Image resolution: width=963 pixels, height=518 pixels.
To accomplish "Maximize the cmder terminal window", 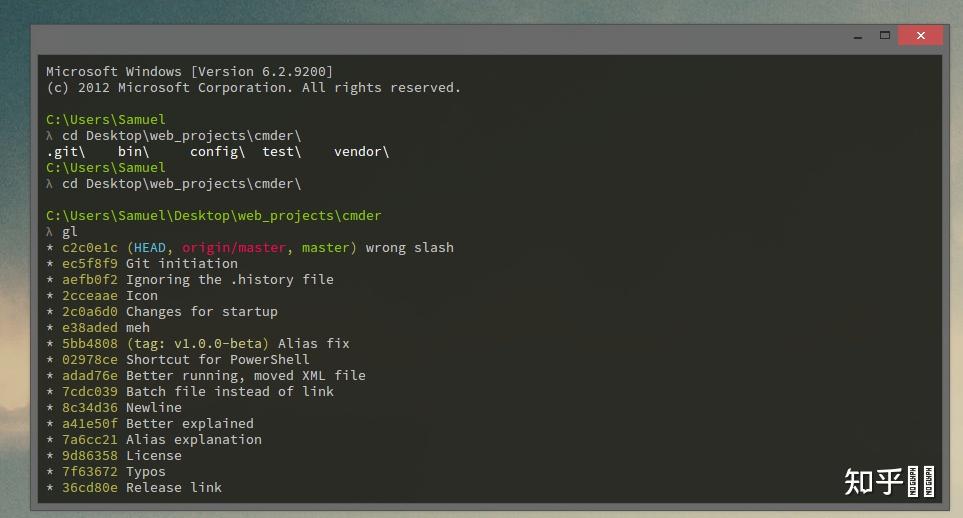I will [884, 36].
